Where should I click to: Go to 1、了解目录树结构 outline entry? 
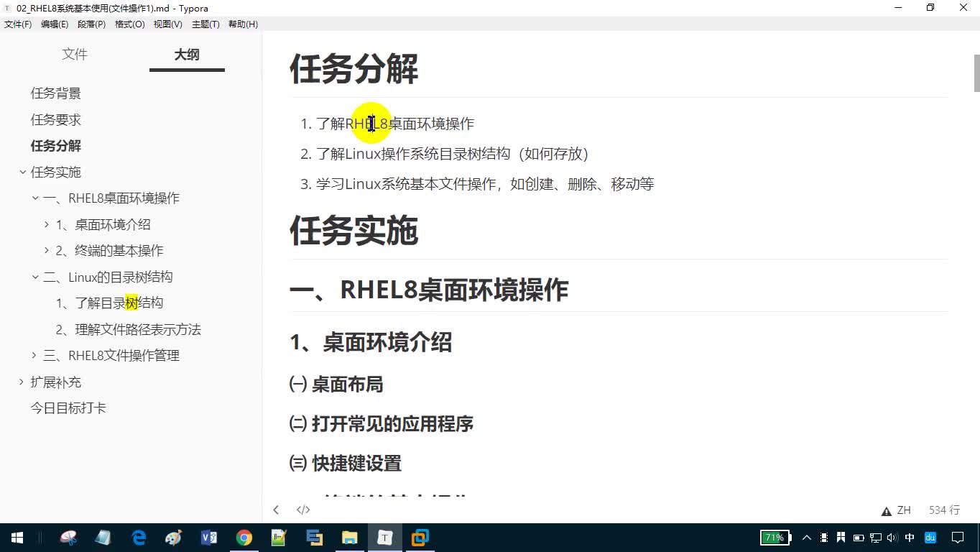pyautogui.click(x=110, y=303)
